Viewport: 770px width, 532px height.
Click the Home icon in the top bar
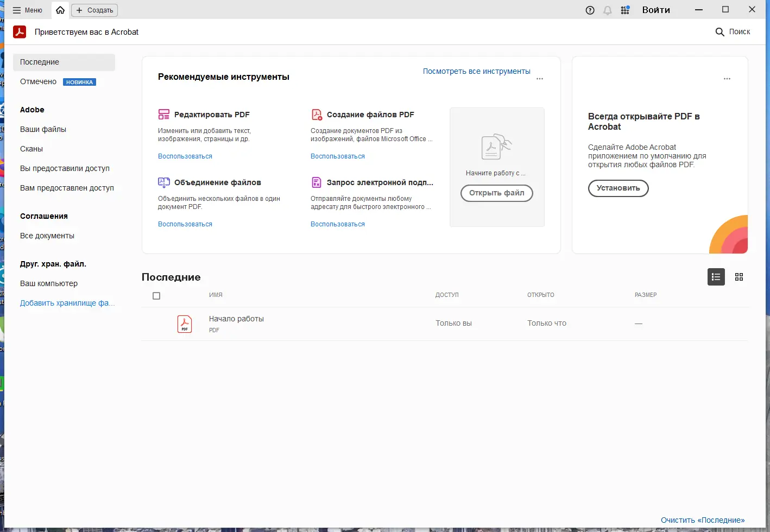click(x=60, y=10)
